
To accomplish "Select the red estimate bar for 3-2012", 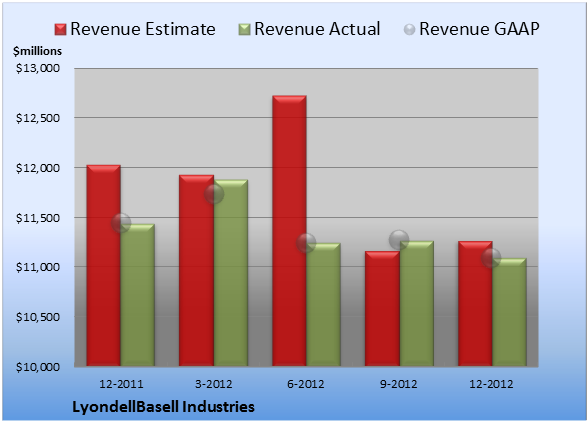I will (x=196, y=270).
